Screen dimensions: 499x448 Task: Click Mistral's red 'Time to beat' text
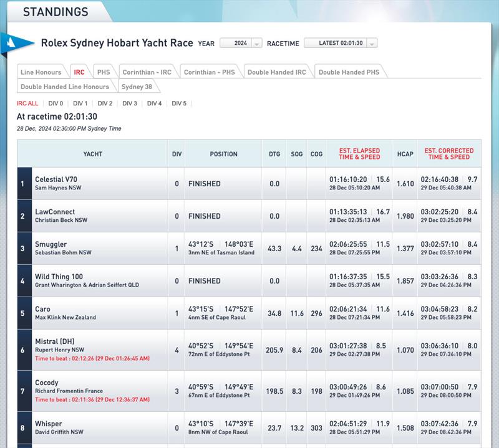point(92,358)
